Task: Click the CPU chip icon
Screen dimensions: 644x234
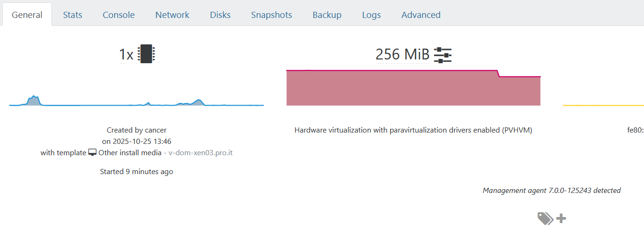Action: pyautogui.click(x=146, y=54)
